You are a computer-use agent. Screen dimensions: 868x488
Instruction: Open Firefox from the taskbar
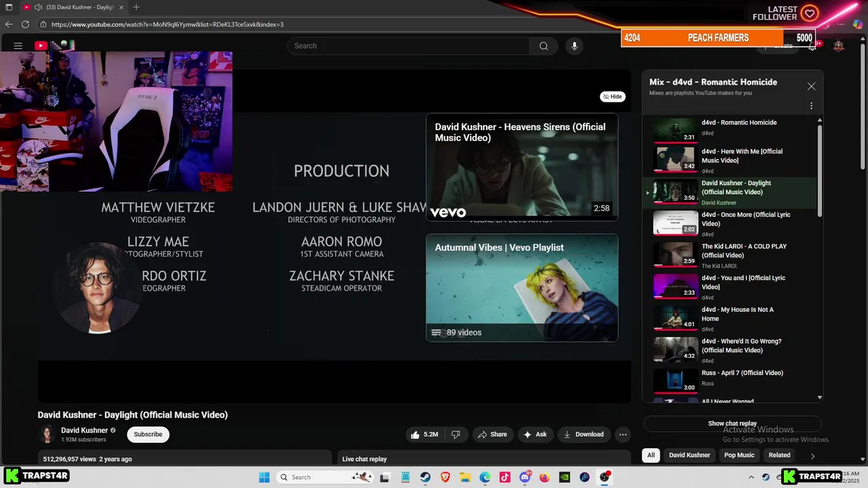click(x=545, y=477)
